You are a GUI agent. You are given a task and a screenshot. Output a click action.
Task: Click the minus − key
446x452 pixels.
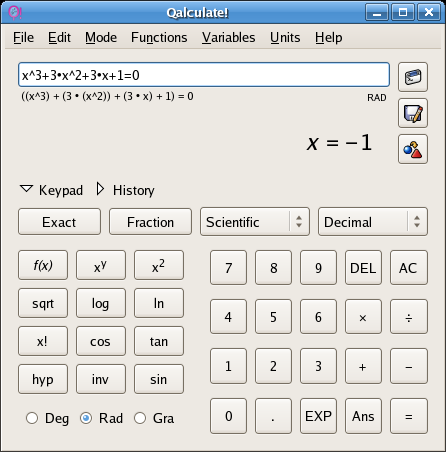click(409, 366)
